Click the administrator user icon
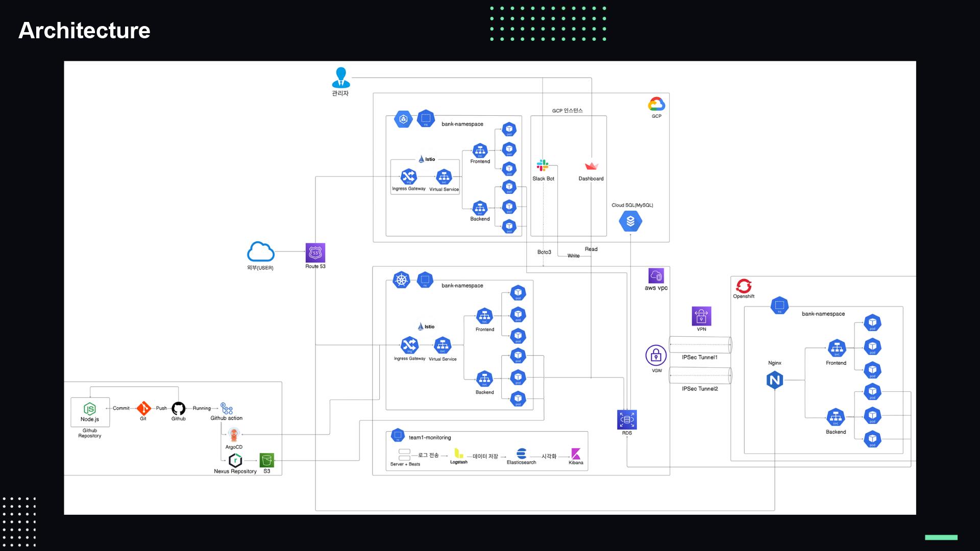The image size is (980, 551). point(340,78)
